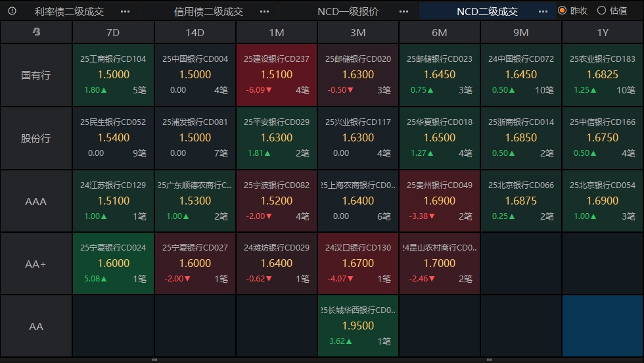Open the green 25宁夏银行CD024 cell
The image size is (644, 363).
pos(113,264)
